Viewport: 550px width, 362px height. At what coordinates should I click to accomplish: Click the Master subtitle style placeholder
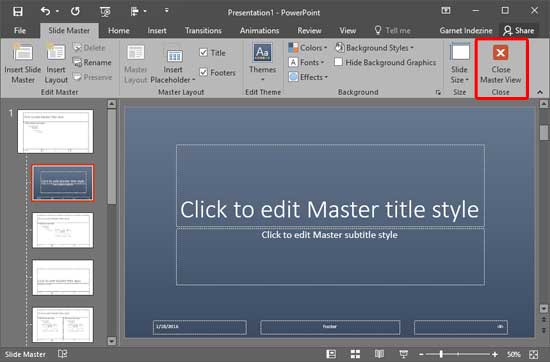330,257
